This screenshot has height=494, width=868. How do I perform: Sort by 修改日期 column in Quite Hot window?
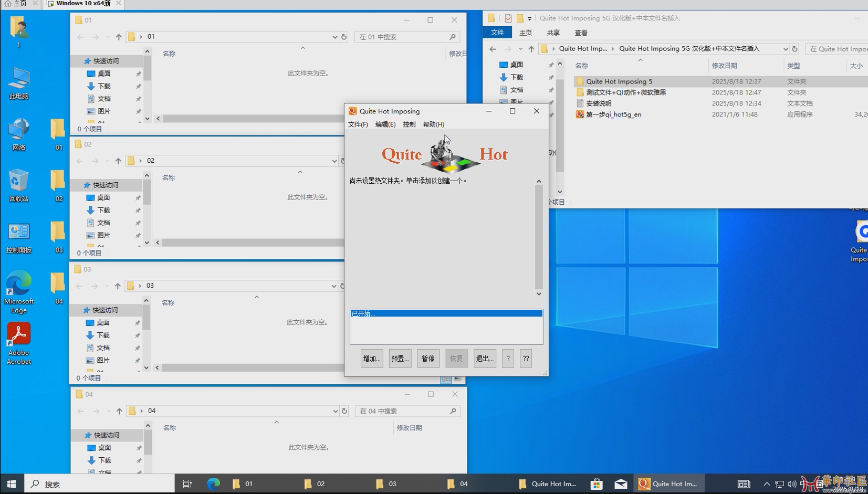[725, 66]
